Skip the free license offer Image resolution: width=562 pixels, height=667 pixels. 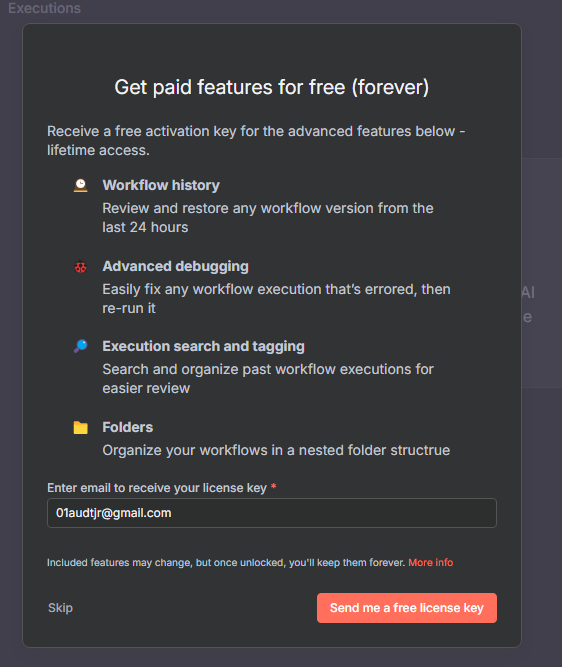(x=60, y=608)
